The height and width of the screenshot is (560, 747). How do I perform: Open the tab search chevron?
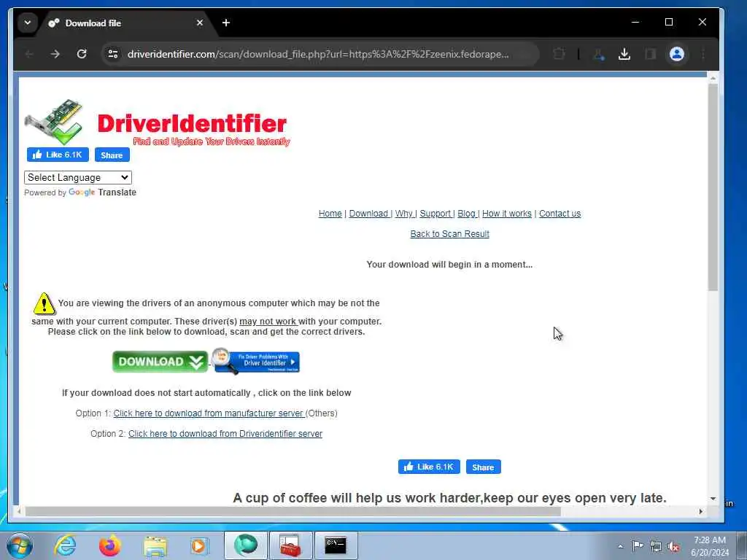[28, 23]
